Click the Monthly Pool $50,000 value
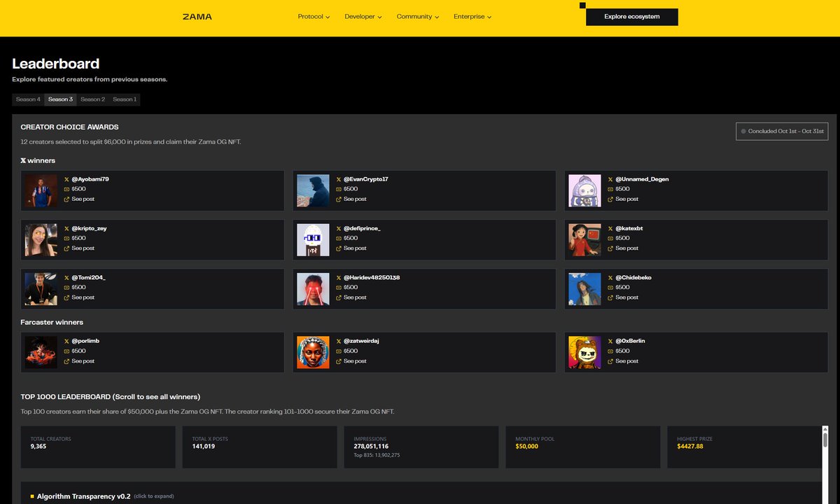 (527, 447)
